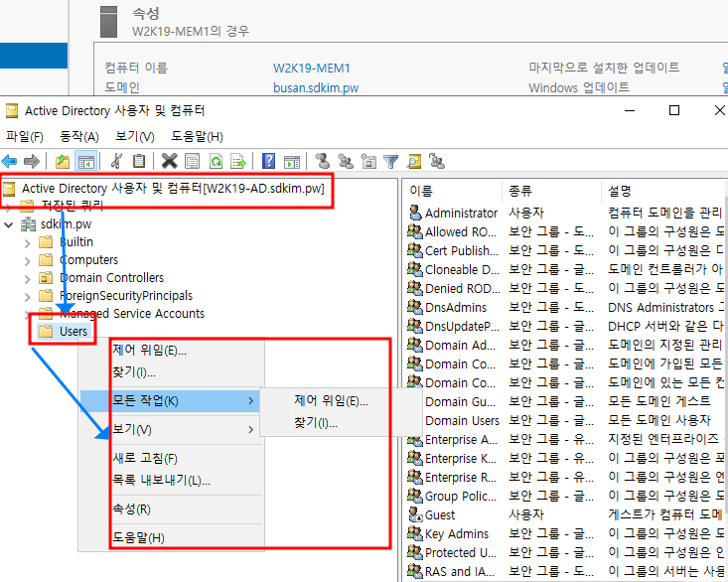The height and width of the screenshot is (582, 728).
Task: Select the Domain Users row
Action: 565,420
